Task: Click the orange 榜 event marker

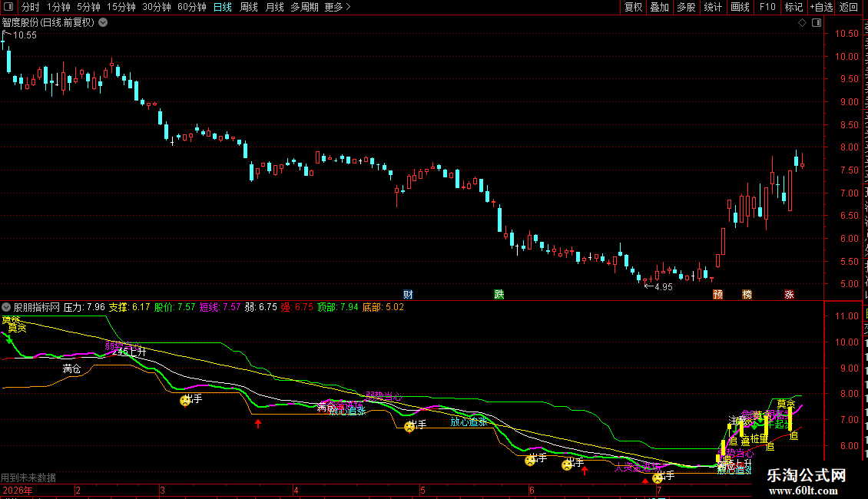Action: 747,294
